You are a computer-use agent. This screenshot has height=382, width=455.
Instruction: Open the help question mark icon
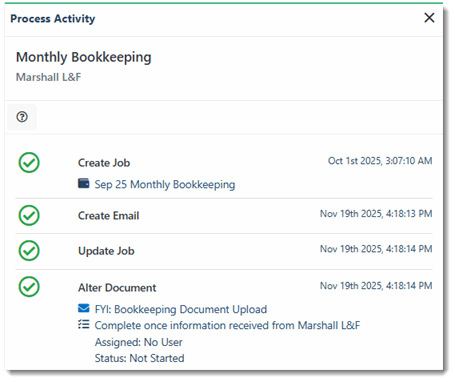(22, 117)
